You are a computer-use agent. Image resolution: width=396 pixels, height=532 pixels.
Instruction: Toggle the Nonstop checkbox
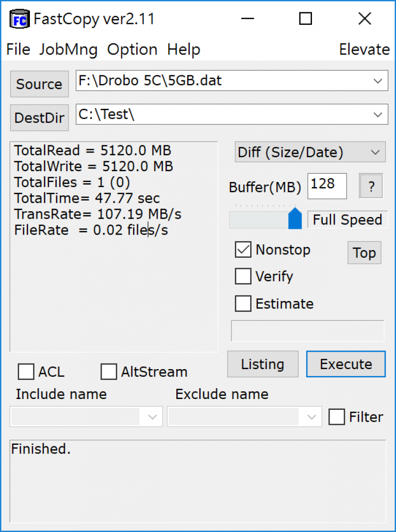coord(243,250)
